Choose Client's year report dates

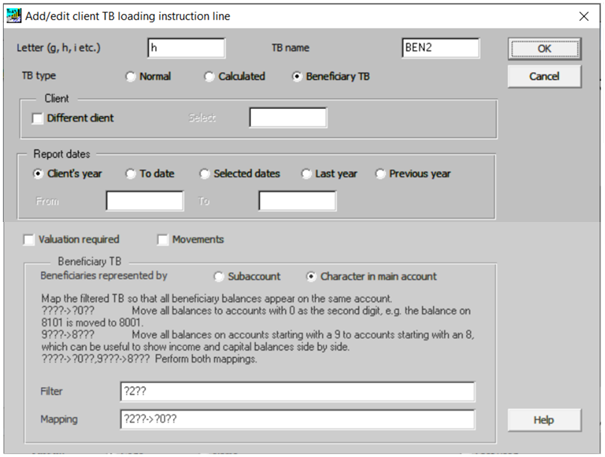[x=68, y=174]
